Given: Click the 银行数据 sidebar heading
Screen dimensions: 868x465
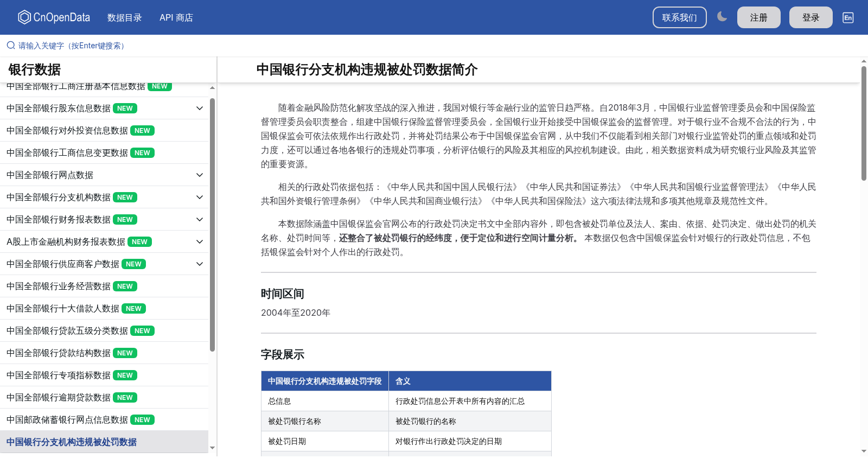Looking at the screenshot, I should pos(35,69).
